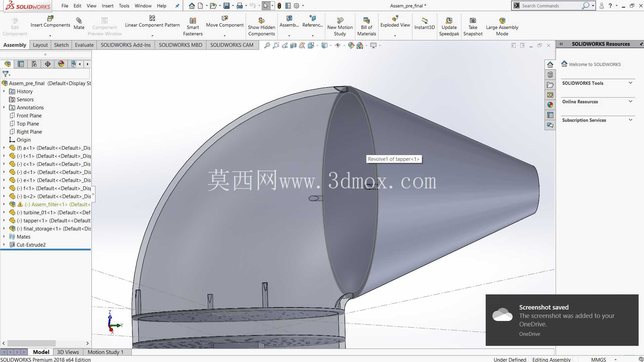Open Appearances tab in task pane
This screenshot has height=362, width=644.
(550, 105)
